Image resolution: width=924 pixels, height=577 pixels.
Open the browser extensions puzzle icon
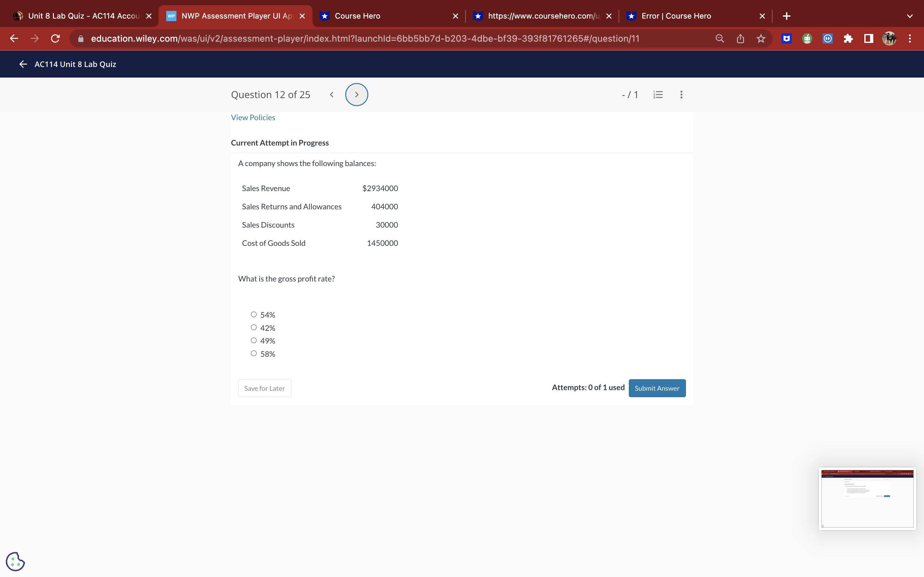click(848, 38)
